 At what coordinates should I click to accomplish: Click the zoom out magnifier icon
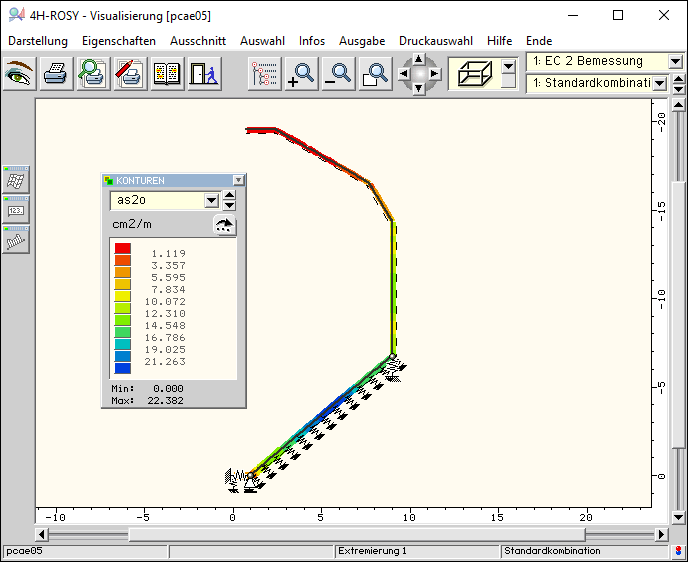(339, 74)
